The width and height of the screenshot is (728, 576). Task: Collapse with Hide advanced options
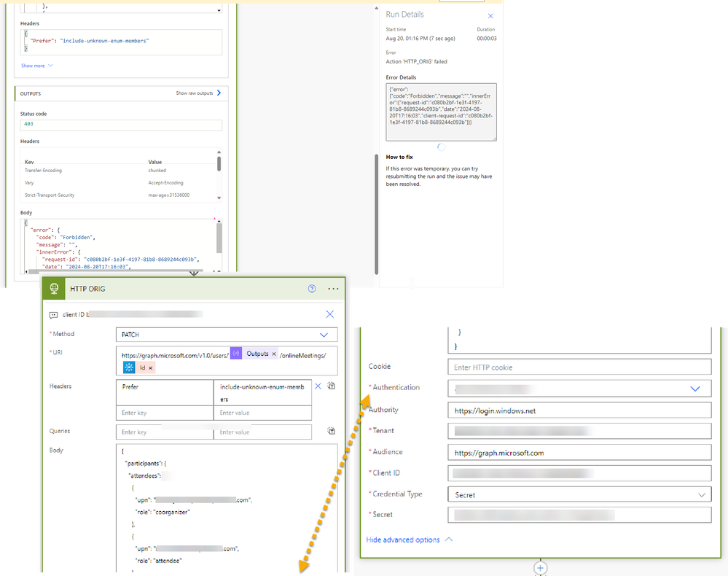point(409,540)
